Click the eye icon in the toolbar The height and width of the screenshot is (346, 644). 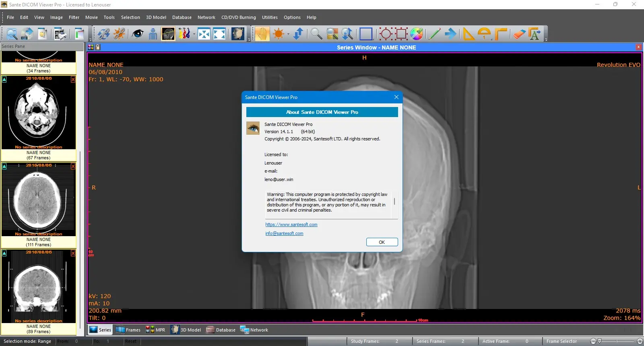pos(138,34)
